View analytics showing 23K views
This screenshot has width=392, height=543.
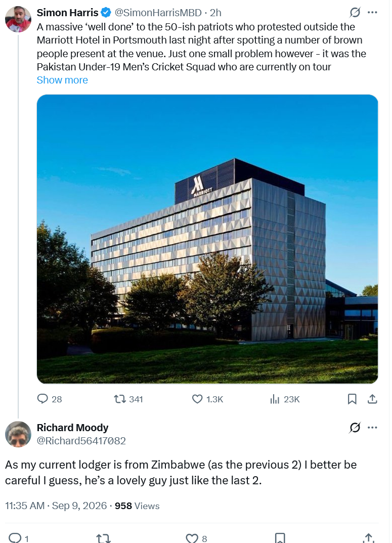[285, 399]
